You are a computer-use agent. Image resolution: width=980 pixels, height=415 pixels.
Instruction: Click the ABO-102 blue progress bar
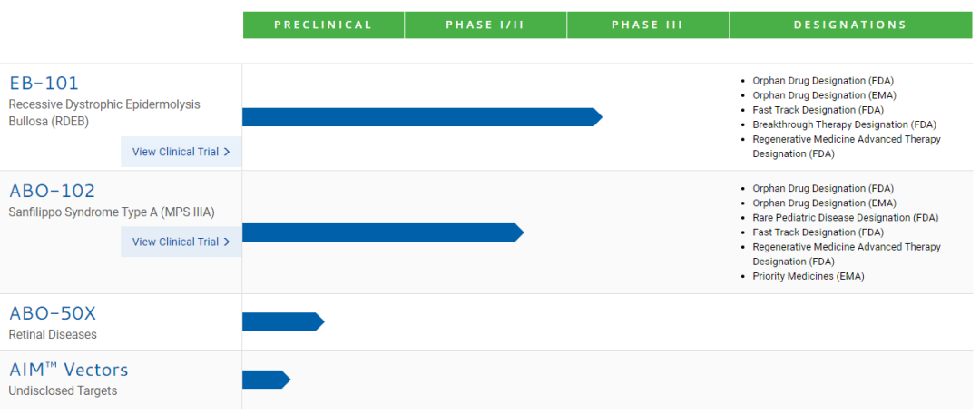pyautogui.click(x=382, y=232)
